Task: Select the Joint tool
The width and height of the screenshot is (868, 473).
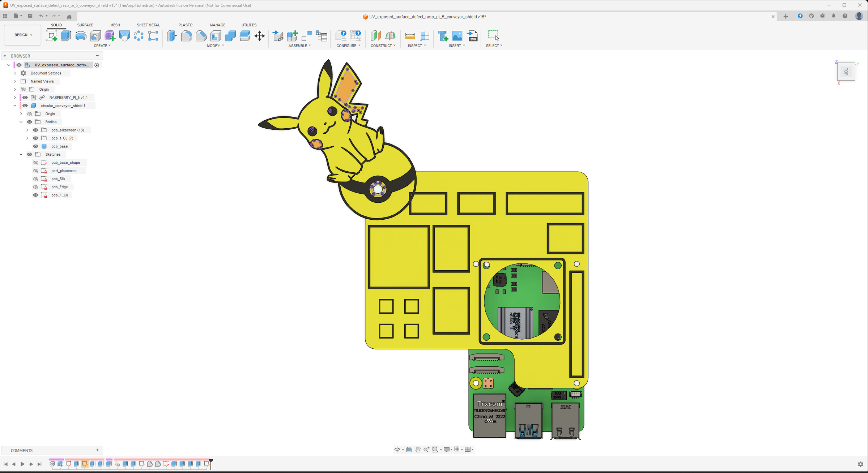Action: pos(307,36)
